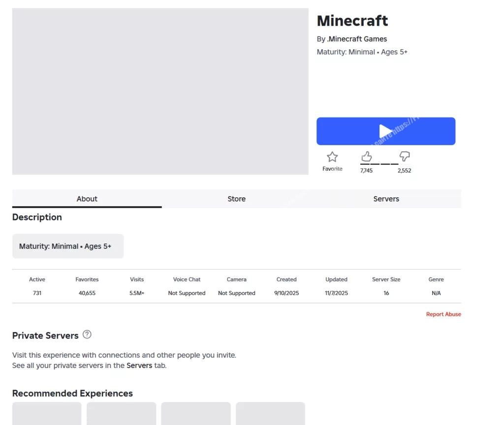Select the second recommended experience tile
This screenshot has height=425, width=504.
(121, 413)
